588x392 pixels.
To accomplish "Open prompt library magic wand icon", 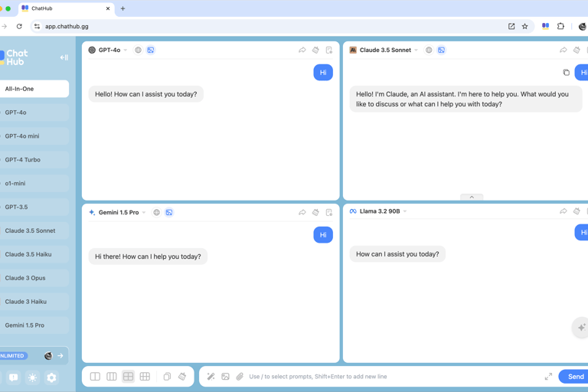I will [x=211, y=376].
